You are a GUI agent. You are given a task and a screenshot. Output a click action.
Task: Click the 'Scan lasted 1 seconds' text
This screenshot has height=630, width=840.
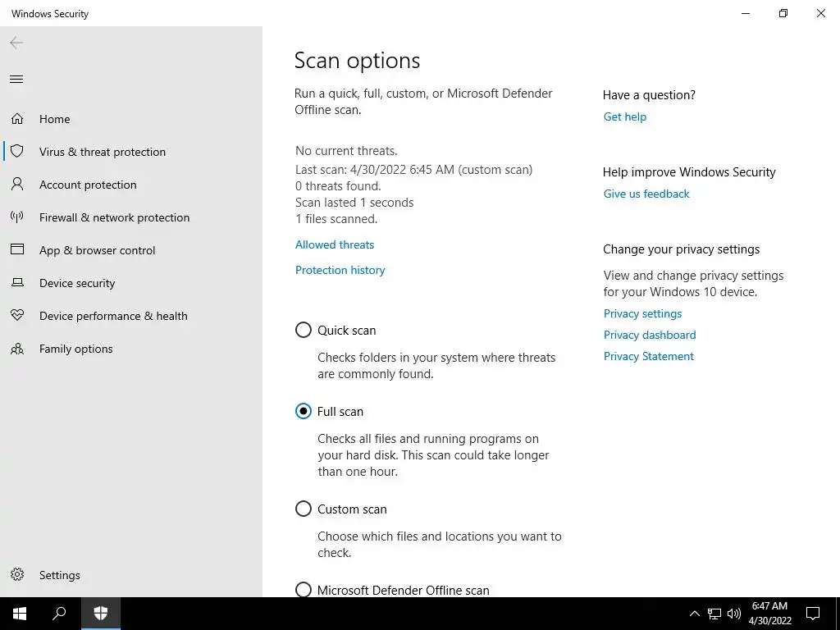[354, 203]
